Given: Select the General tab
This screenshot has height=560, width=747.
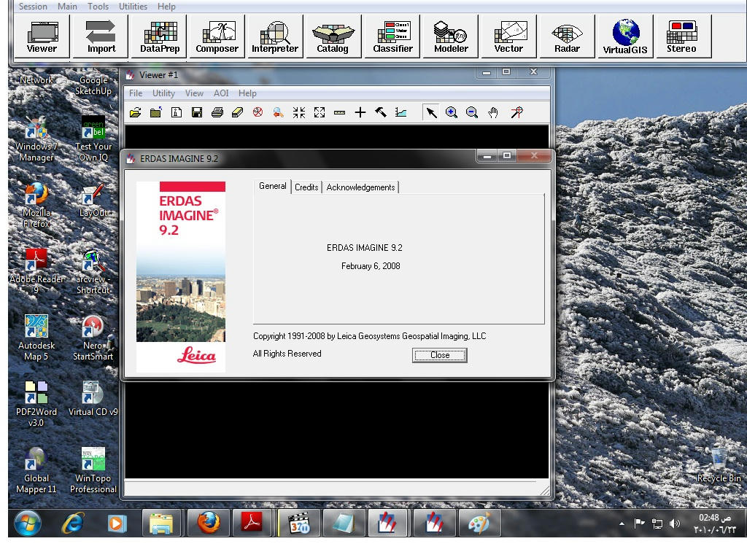Looking at the screenshot, I should tap(273, 186).
